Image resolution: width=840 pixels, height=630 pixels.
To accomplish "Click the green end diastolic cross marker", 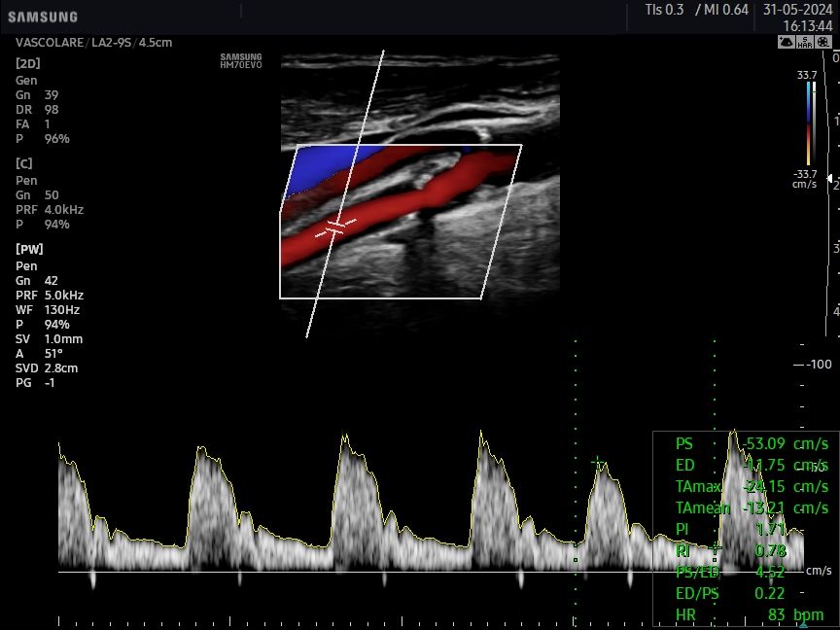I will tap(716, 548).
